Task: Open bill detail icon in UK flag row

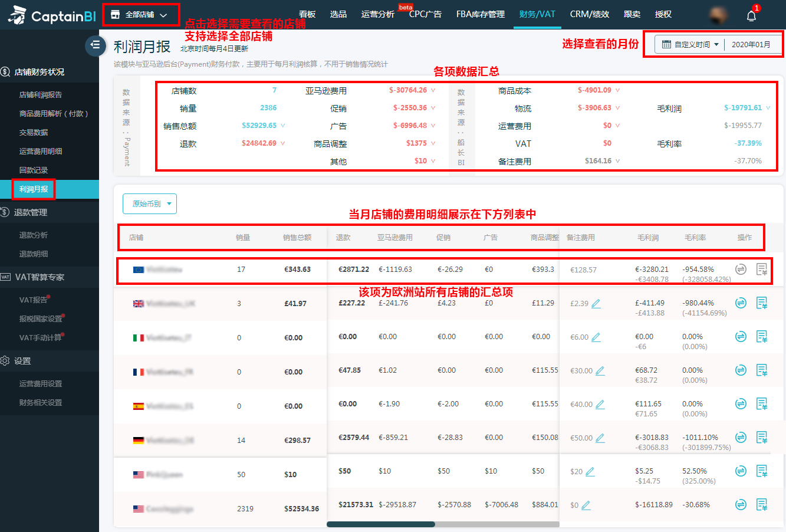Action: (762, 303)
